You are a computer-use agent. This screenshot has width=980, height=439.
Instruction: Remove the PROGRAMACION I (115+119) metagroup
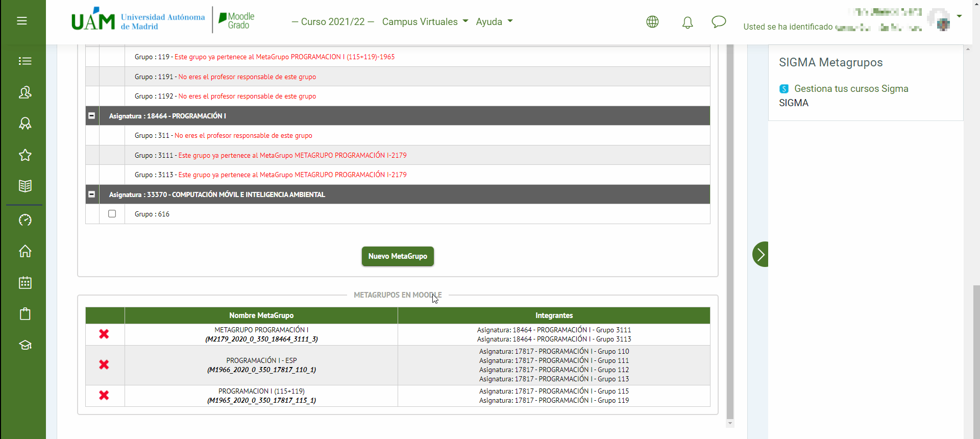pyautogui.click(x=104, y=396)
